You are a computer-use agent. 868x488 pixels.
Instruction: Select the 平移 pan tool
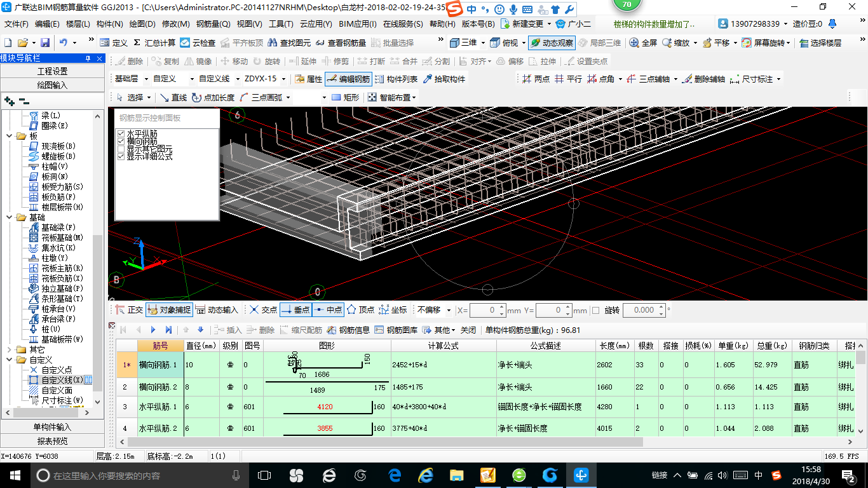pyautogui.click(x=716, y=43)
